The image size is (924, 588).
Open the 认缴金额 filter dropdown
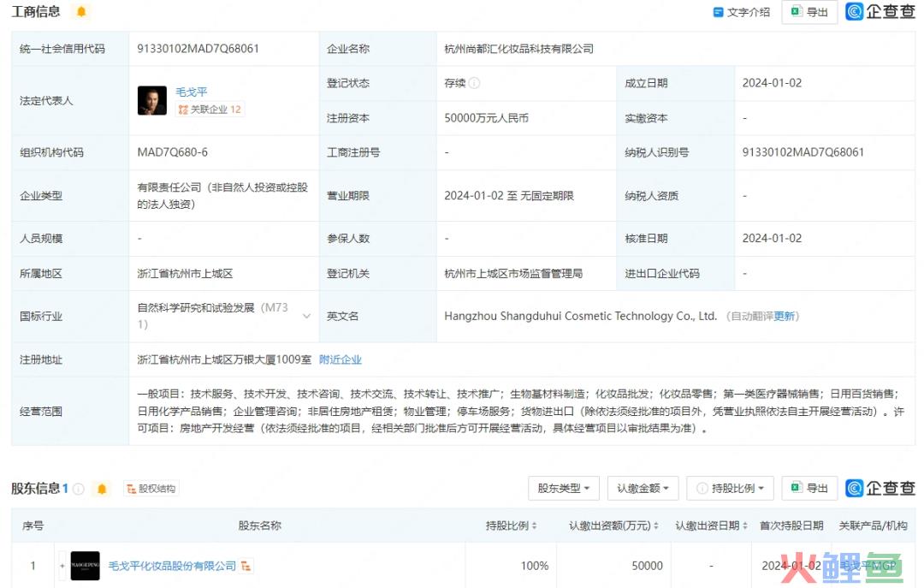click(x=643, y=489)
